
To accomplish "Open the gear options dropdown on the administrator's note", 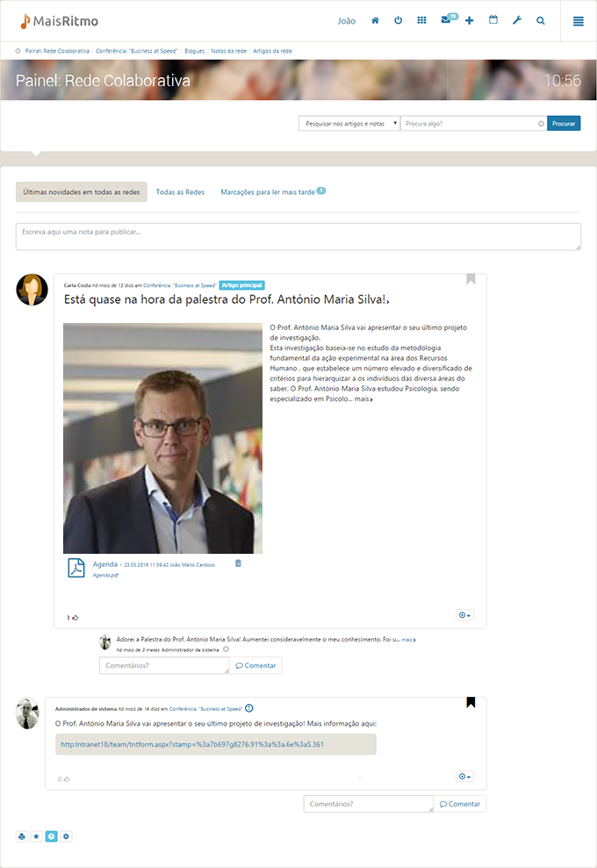I will click(x=464, y=776).
